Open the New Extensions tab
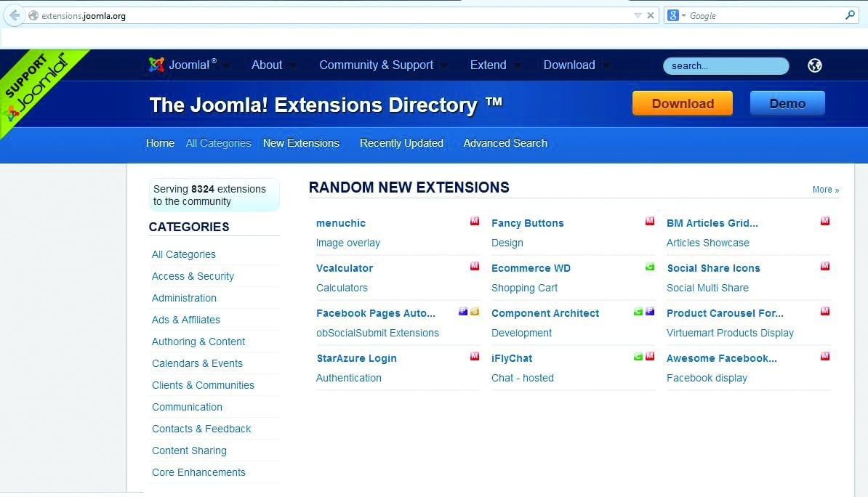The width and height of the screenshot is (868, 497). point(301,143)
